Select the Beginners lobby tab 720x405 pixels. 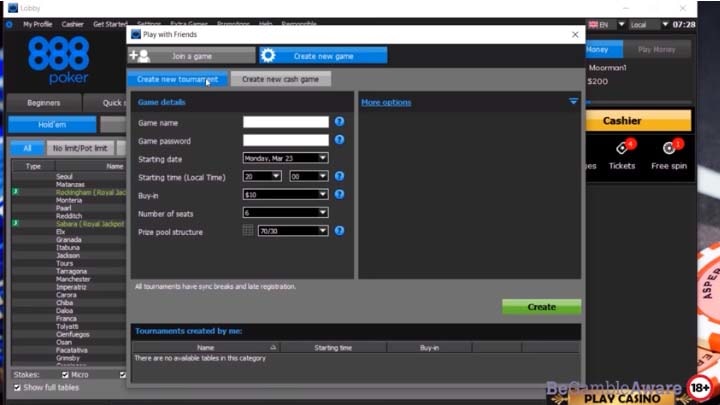44,103
